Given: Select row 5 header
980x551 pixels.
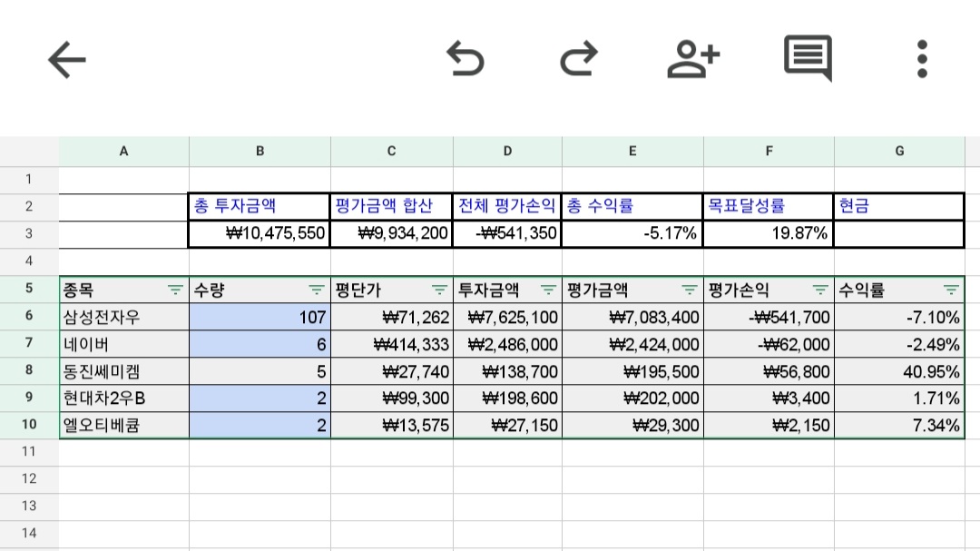Looking at the screenshot, I should [x=29, y=289].
